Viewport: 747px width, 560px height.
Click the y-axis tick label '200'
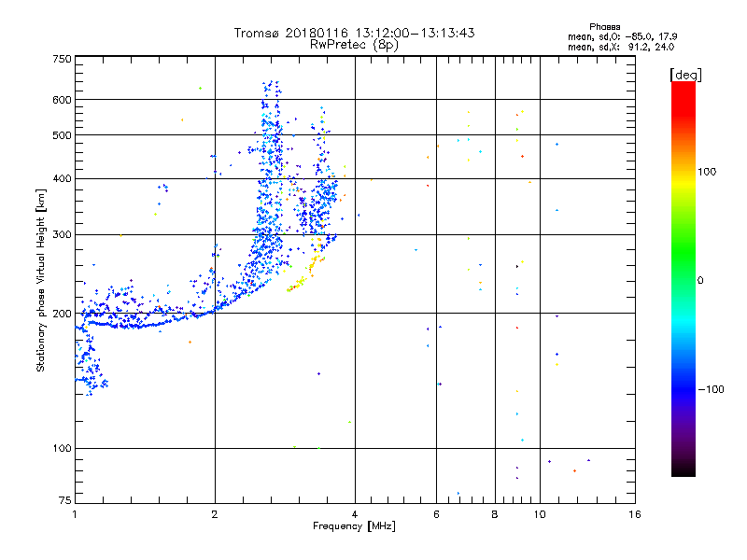coord(62,314)
